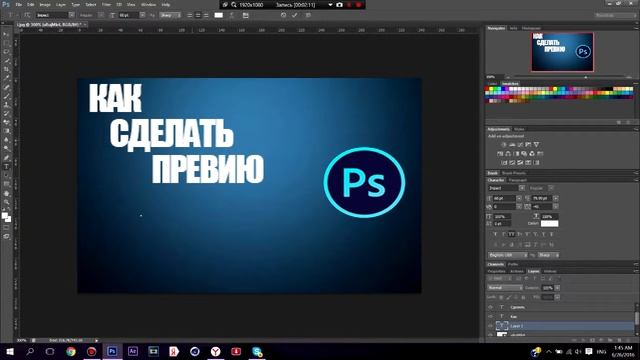Viewport: 640px width, 360px height.
Task: Hide the Как text layer
Action: pos(491,316)
